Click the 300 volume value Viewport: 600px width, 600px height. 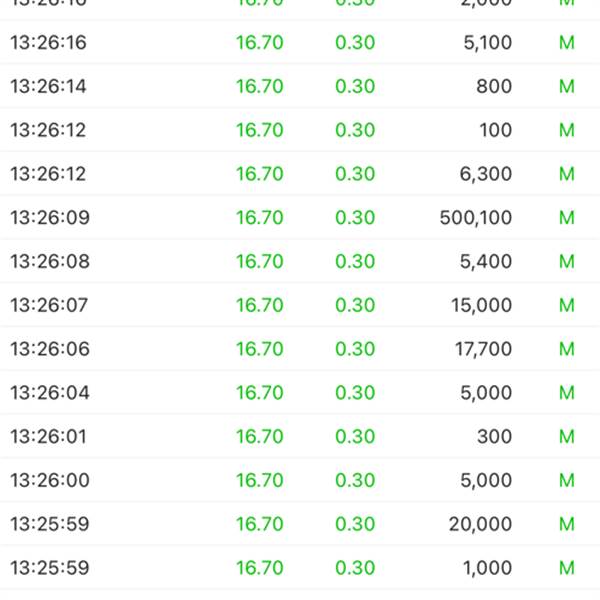494,437
